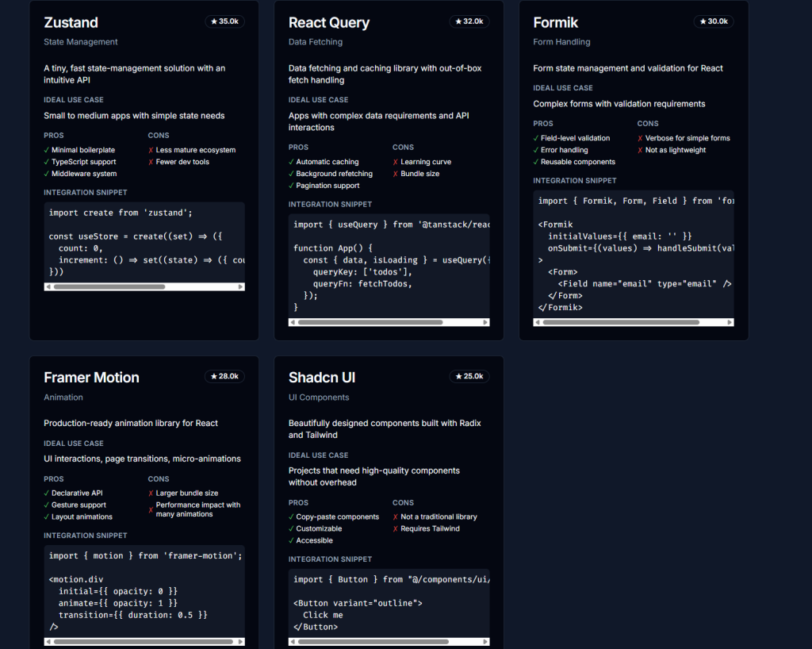Click the Customizable pro item
812x649 pixels.
point(316,529)
